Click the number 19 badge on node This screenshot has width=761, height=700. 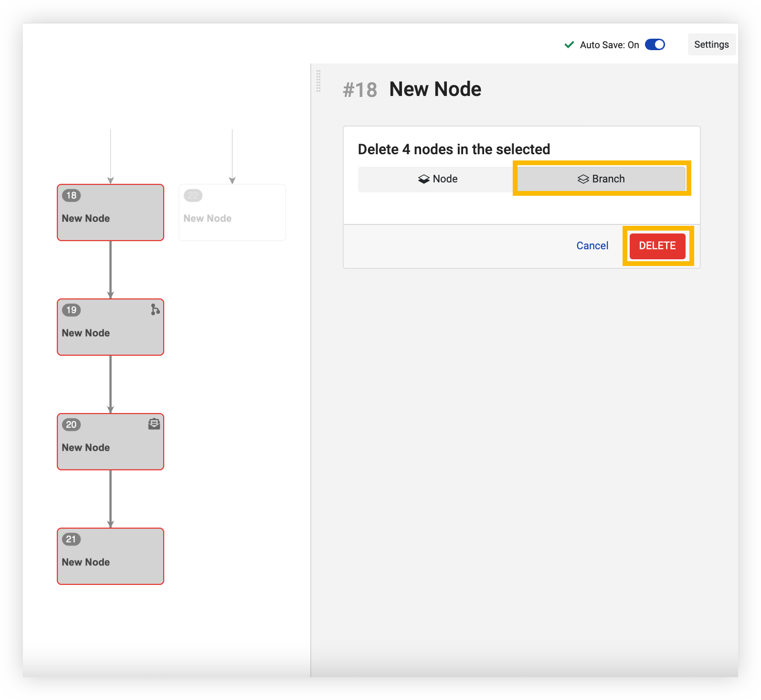pos(71,310)
